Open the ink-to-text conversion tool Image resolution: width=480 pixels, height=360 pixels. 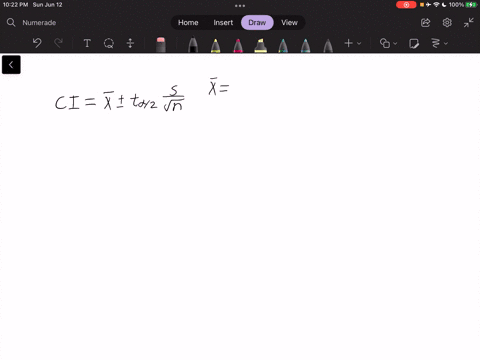436,43
